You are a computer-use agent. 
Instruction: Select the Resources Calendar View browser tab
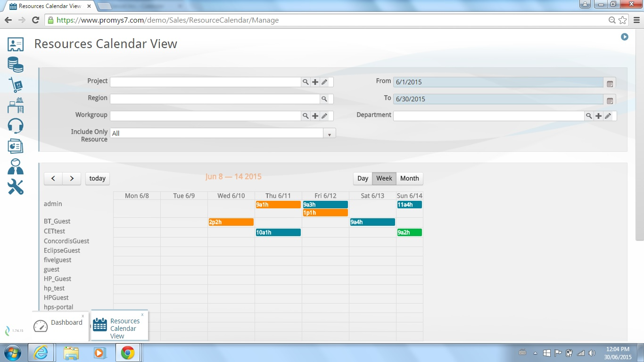50,6
